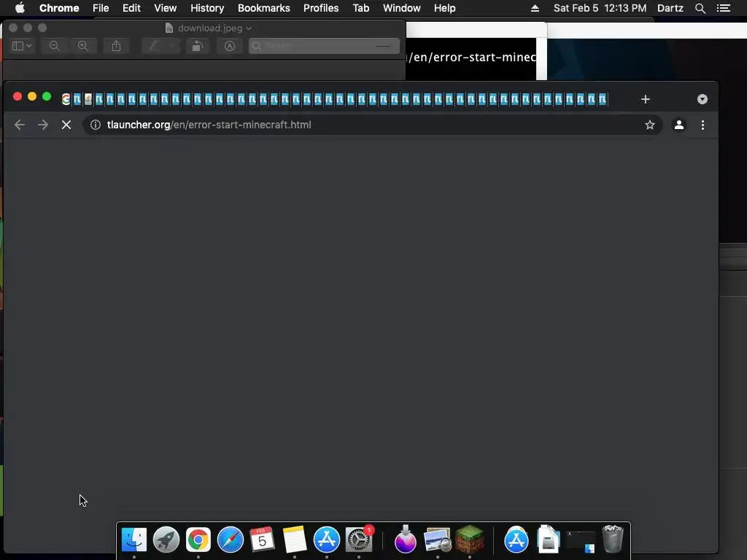Click the tlauncher.org address bar
Viewport: 747px width, 560px height.
(371, 125)
